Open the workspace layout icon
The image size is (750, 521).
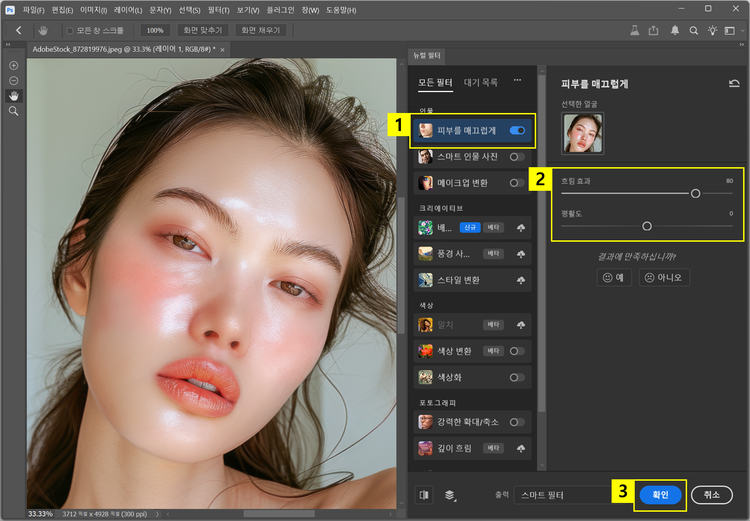pyautogui.click(x=730, y=31)
